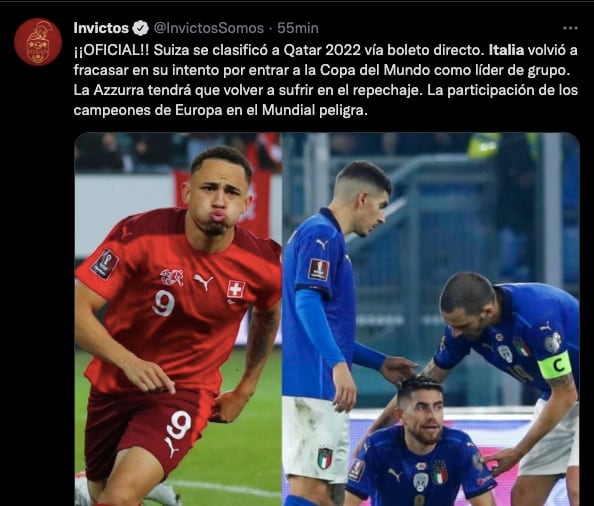Click the number 9 on red jersey chest

coord(164,303)
